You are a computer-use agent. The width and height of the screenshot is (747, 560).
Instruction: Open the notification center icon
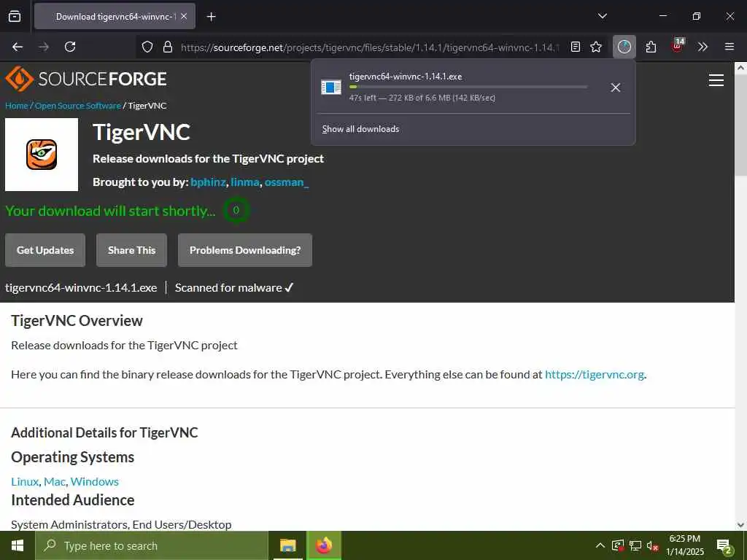tap(724, 547)
